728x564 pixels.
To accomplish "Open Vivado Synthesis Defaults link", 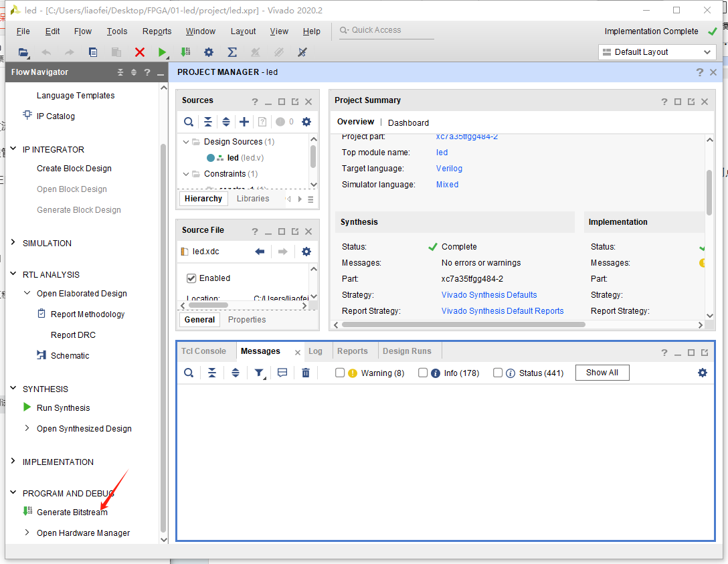I will pyautogui.click(x=489, y=295).
